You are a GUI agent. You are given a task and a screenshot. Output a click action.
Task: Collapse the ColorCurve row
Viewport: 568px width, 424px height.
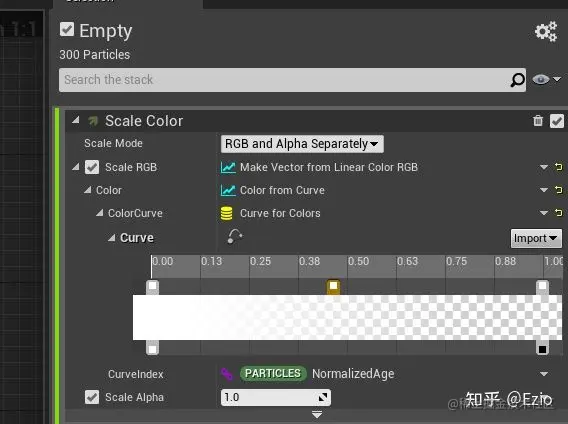(x=100, y=213)
